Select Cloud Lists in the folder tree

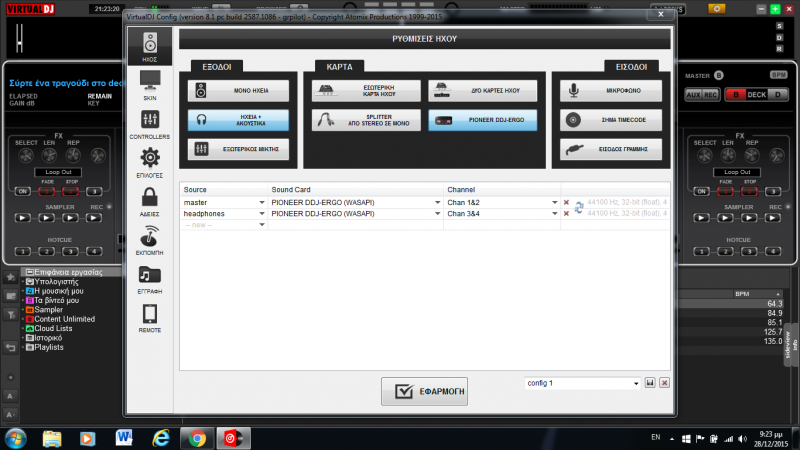54,328
